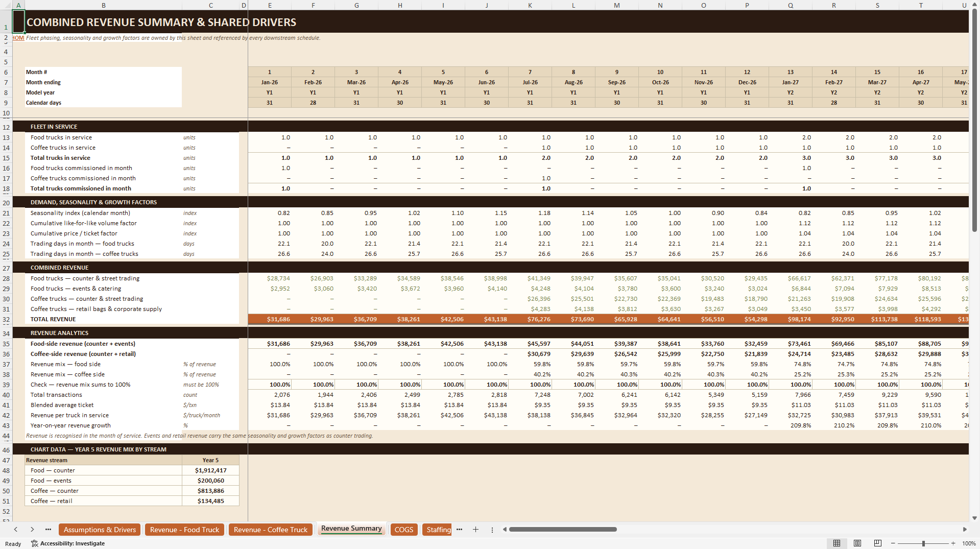The image size is (980, 549).
Task: Select TOTAL REVENUE value $31,686 for Jan-26
Action: (270, 319)
